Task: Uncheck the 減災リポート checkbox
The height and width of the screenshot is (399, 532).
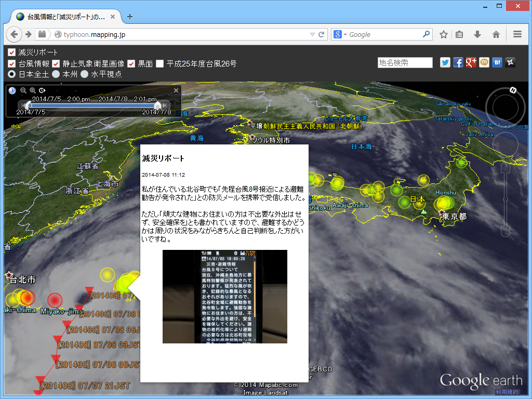Action: [11, 52]
